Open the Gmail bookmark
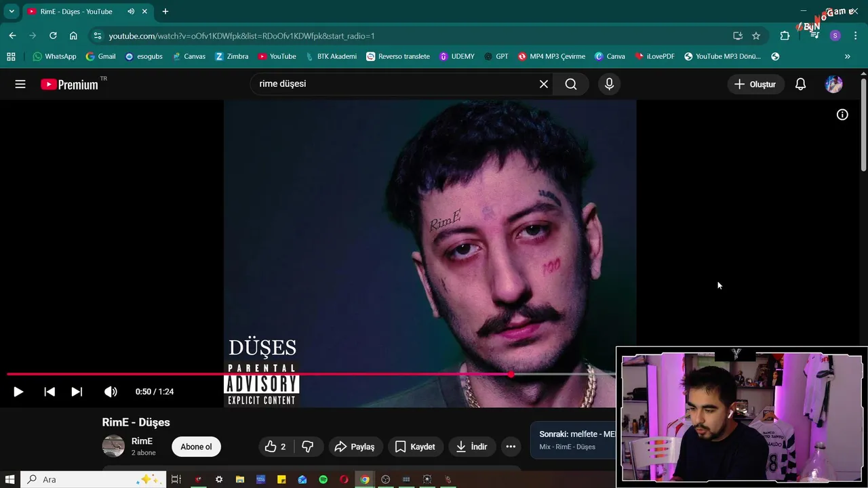The image size is (868, 488). pyautogui.click(x=100, y=56)
